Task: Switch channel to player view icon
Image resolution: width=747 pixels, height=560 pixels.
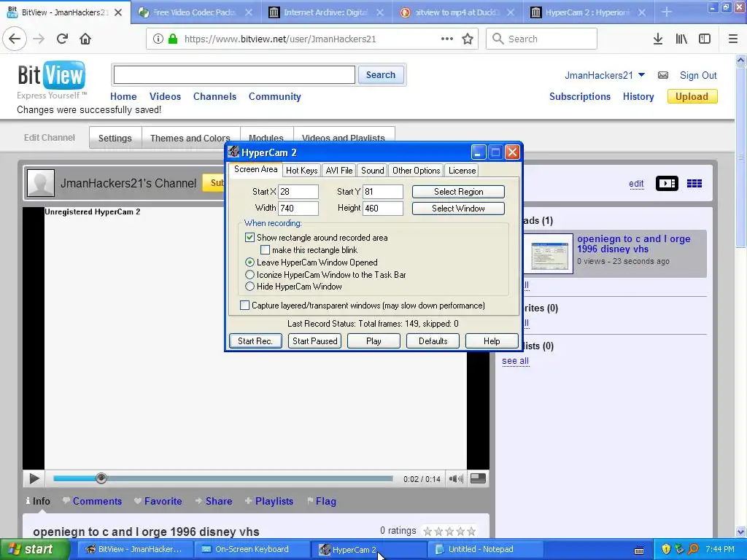Action: coord(667,183)
